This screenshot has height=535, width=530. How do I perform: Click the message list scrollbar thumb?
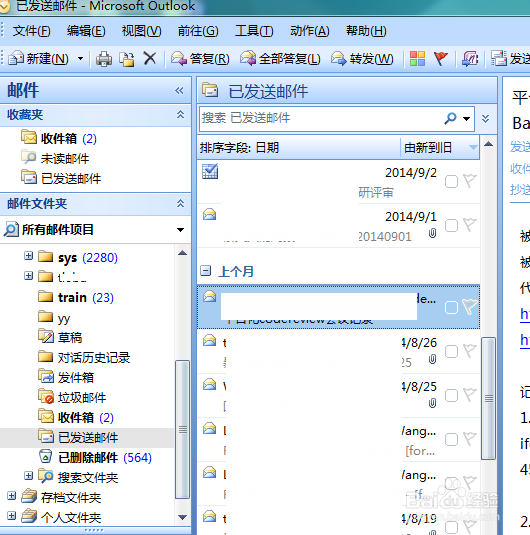coord(489,399)
